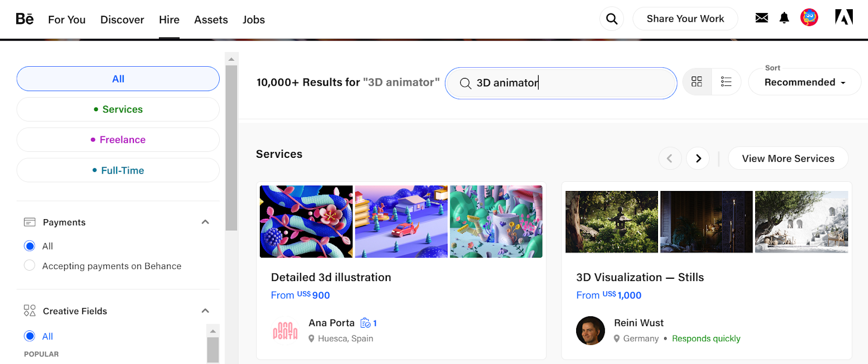The height and width of the screenshot is (364, 868).
Task: Switch to list view layout
Action: (x=726, y=82)
